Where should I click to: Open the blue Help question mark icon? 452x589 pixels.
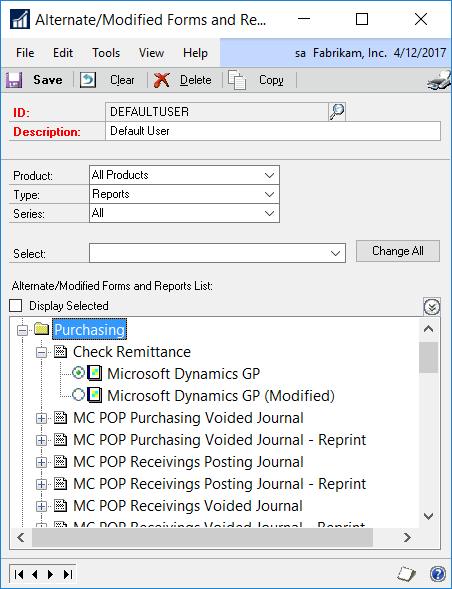click(437, 574)
